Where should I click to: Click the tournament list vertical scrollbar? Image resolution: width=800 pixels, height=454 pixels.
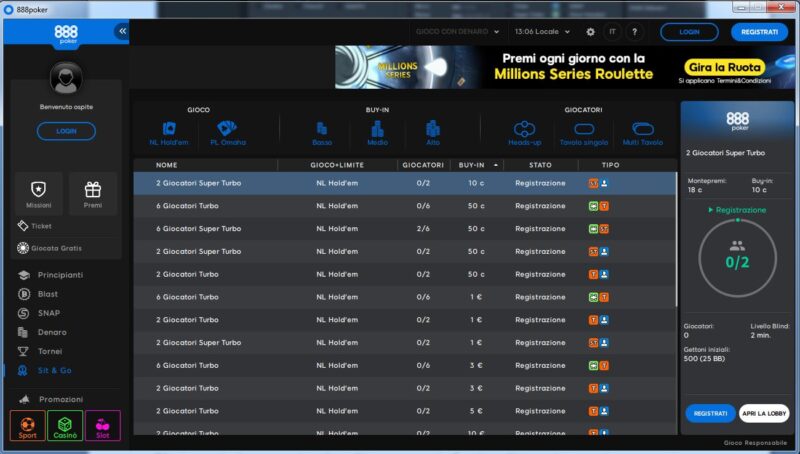click(x=677, y=240)
